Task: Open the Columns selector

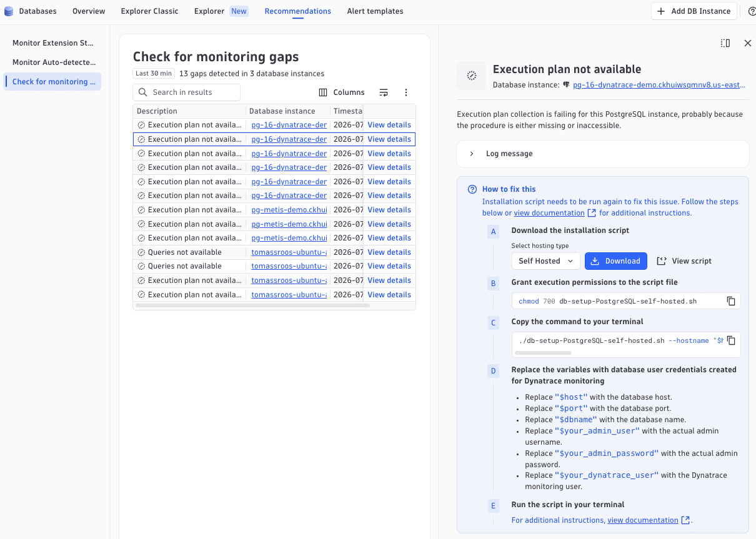Action: coord(342,92)
